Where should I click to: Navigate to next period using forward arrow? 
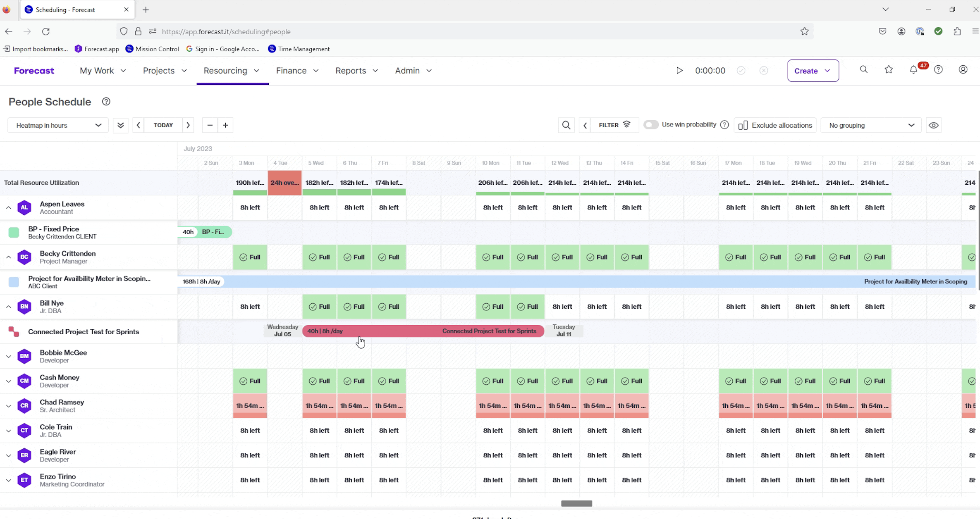188,124
